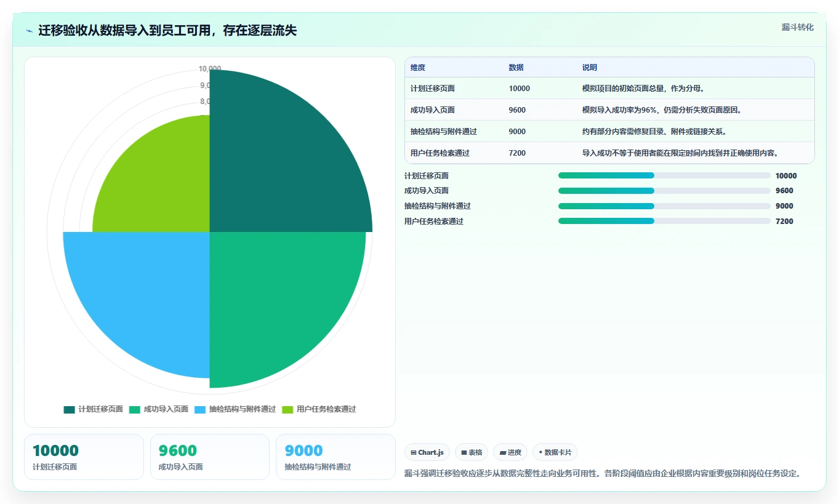Click the 10000 计划迁移页面 stat card
The height and width of the screenshot is (504, 839).
[x=84, y=457]
